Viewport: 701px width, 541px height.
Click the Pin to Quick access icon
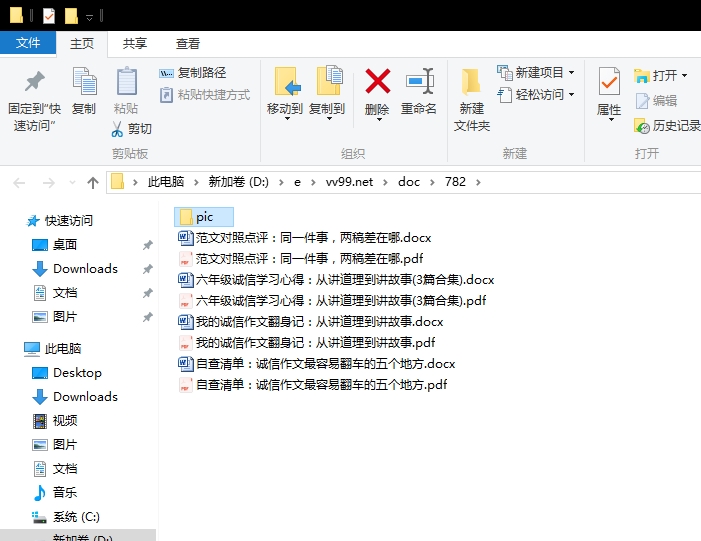(34, 81)
